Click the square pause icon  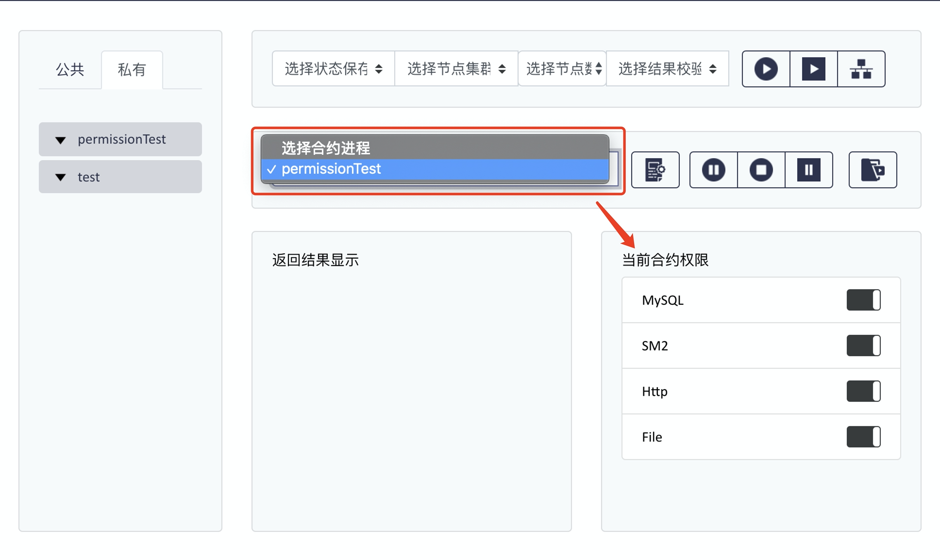pos(808,170)
